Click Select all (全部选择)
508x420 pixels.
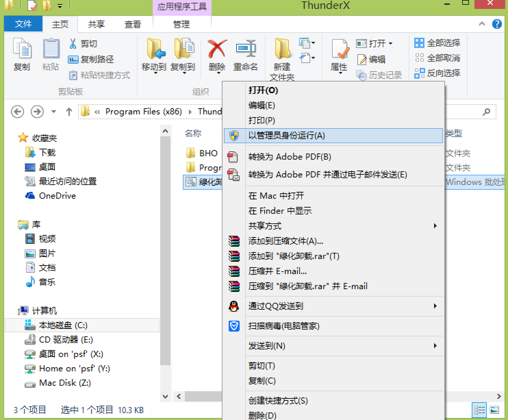437,43
